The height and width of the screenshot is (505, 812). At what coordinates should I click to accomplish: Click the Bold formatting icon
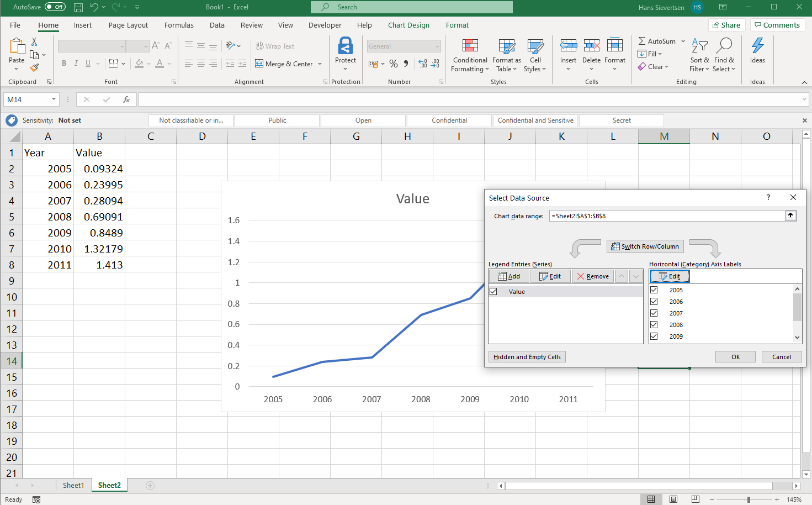(64, 64)
